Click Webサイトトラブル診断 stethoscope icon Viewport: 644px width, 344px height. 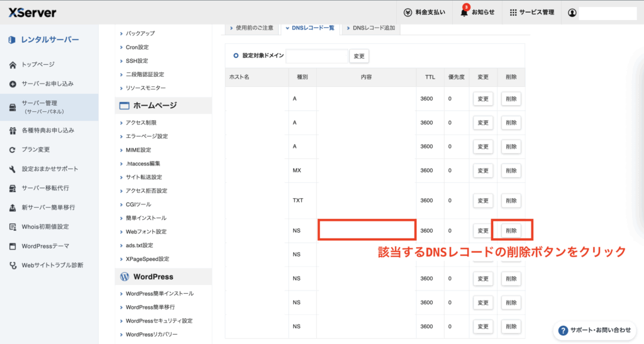pyautogui.click(x=13, y=265)
